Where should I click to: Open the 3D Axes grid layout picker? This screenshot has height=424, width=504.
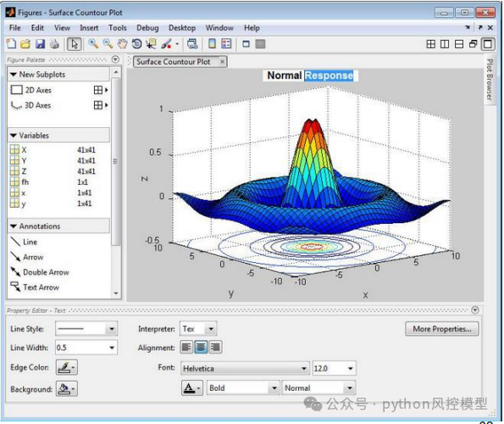pyautogui.click(x=101, y=105)
